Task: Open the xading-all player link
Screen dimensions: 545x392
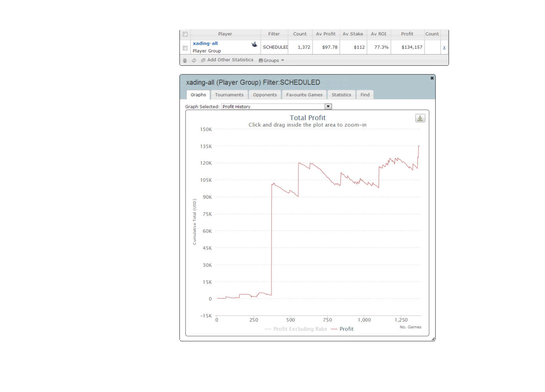Action: [x=205, y=44]
